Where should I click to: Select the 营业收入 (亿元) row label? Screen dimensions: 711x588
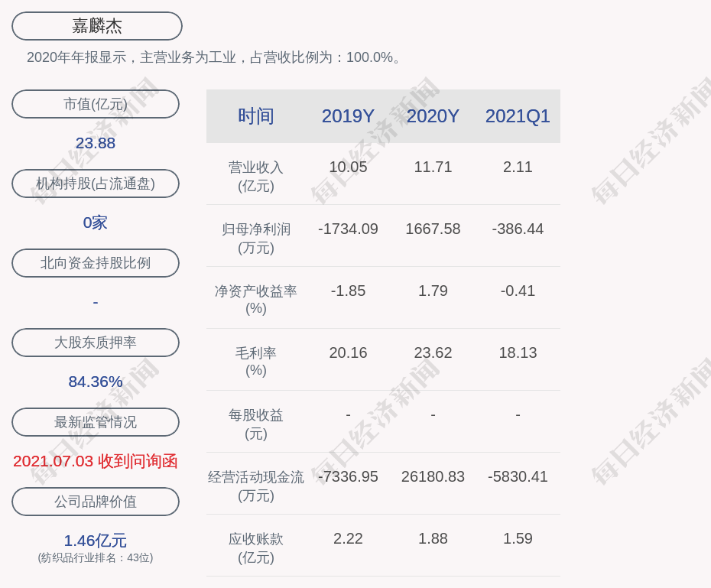(256, 177)
